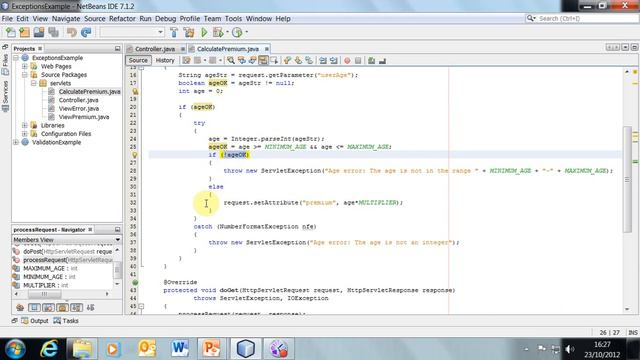Click Find Next Occurrence icon
640x360 pixels.
252,60
